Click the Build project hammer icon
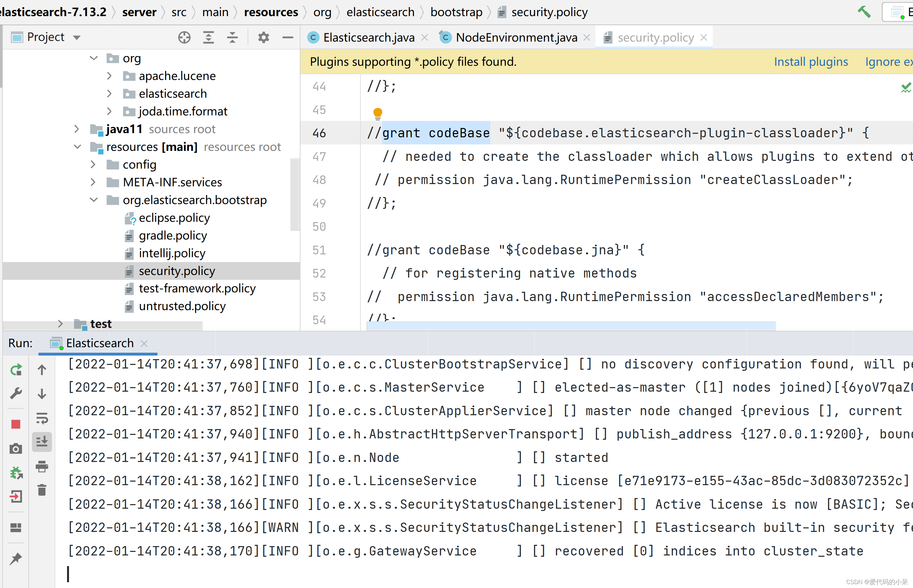913x588 pixels. [864, 12]
